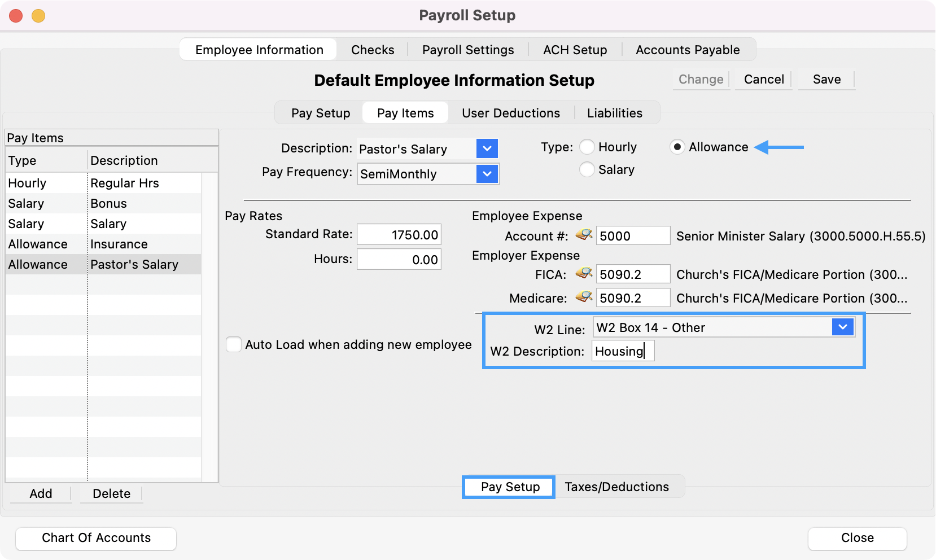Go to the ACH Setup tab

click(x=575, y=50)
